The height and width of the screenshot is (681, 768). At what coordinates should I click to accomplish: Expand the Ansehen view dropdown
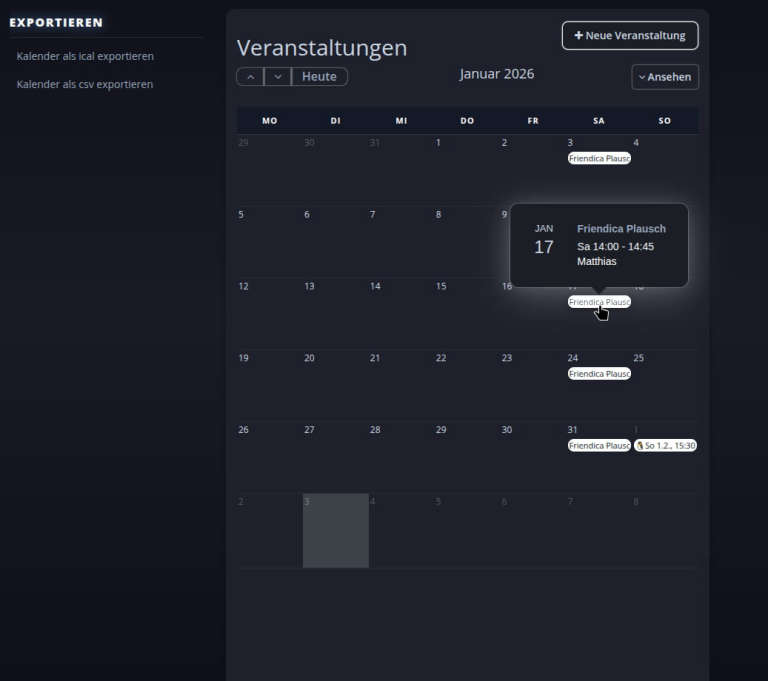[x=665, y=77]
